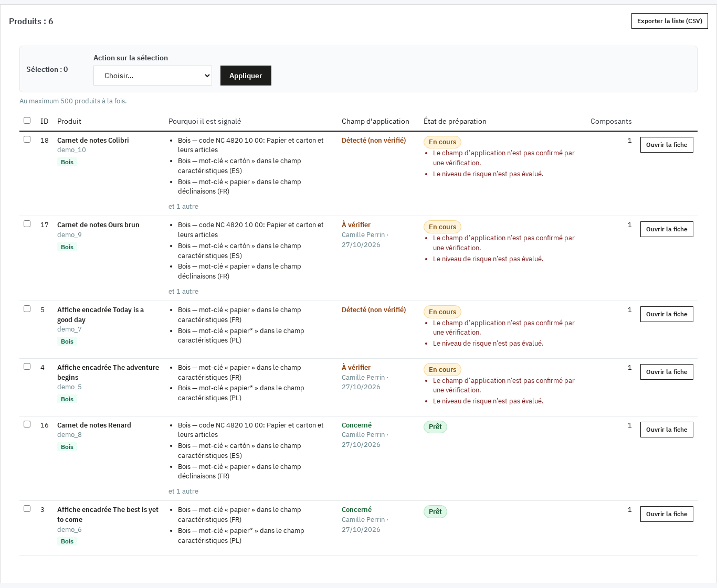The height and width of the screenshot is (588, 717).
Task: Click the Prêt badge for Carnet de notes Renard
Action: [x=435, y=427]
